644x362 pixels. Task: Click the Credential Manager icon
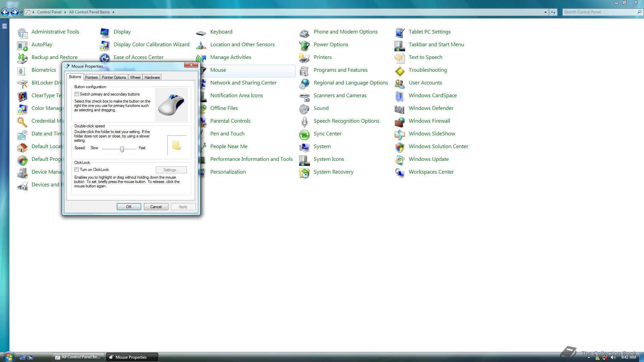[22, 122]
